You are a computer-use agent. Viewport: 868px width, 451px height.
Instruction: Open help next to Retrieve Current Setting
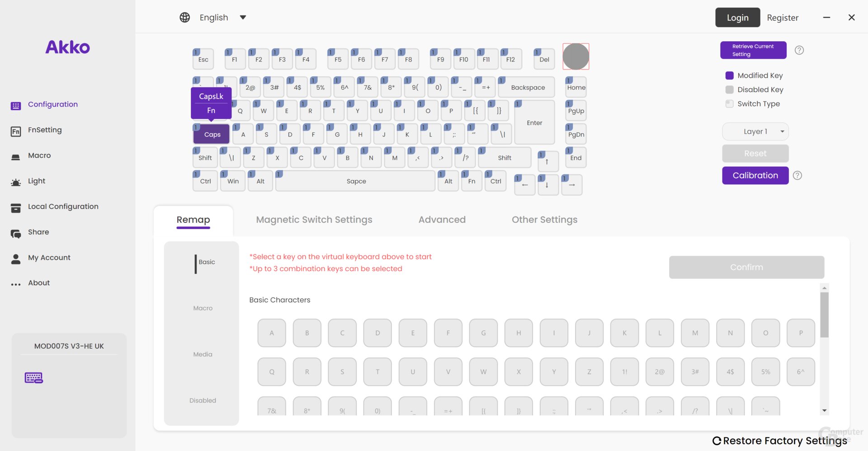pos(799,50)
